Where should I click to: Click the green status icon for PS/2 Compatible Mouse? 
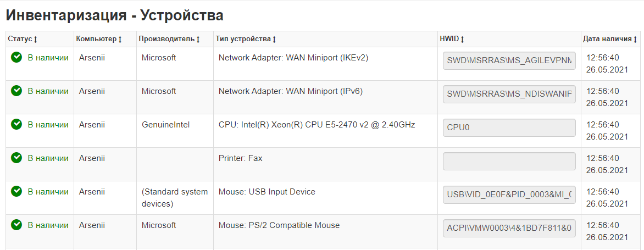(x=16, y=225)
